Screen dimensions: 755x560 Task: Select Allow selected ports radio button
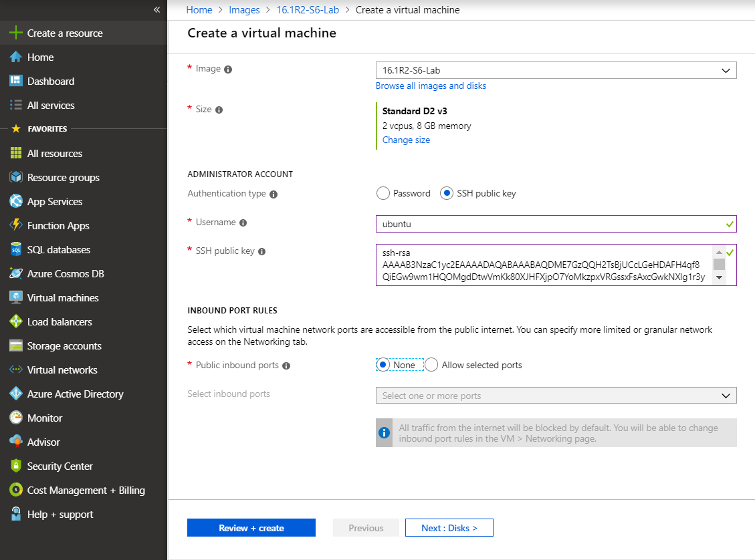pyautogui.click(x=431, y=365)
